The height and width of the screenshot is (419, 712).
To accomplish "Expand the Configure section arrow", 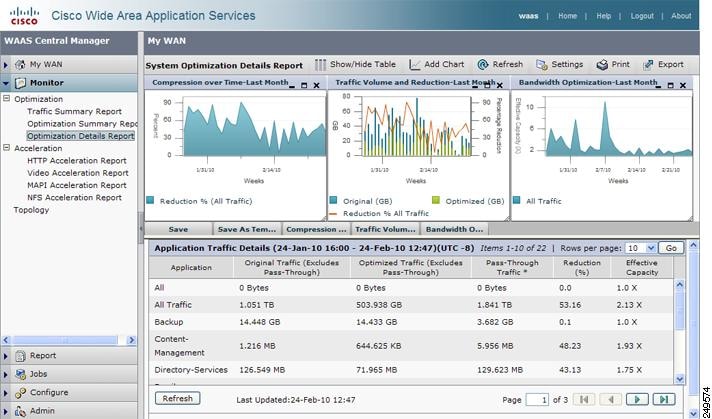I will (x=5, y=393).
